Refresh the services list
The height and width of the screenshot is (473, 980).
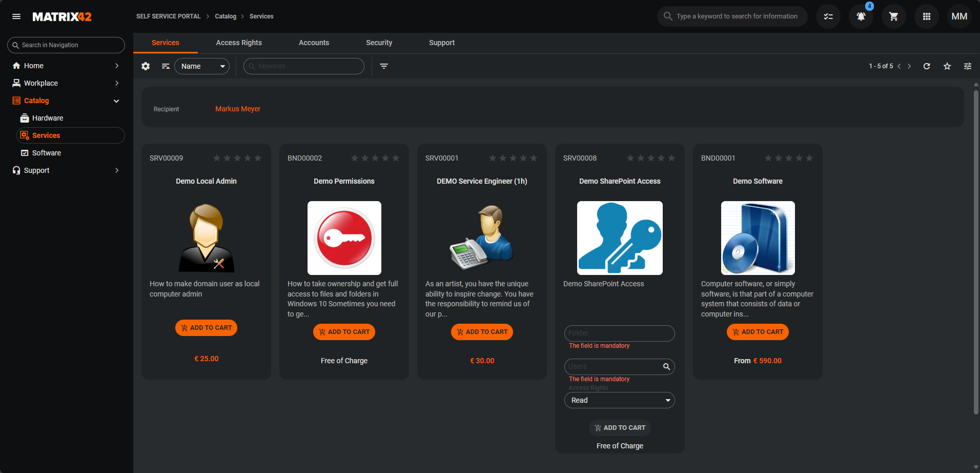pos(927,66)
